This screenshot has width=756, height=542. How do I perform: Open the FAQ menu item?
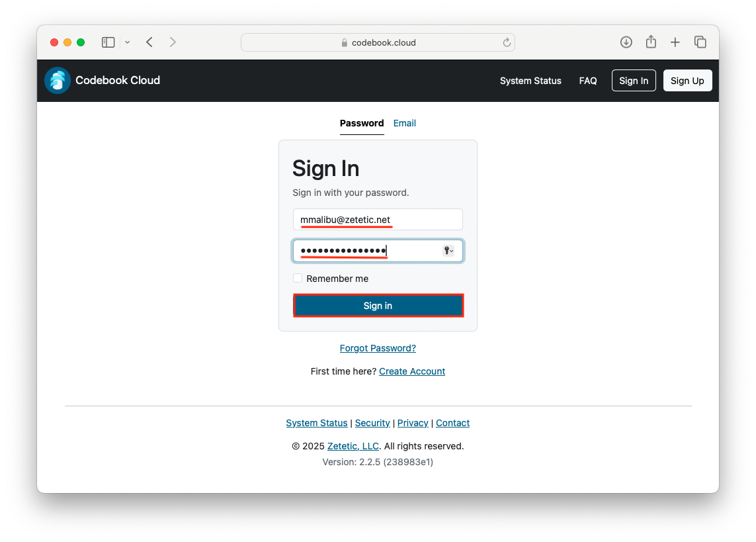click(587, 81)
